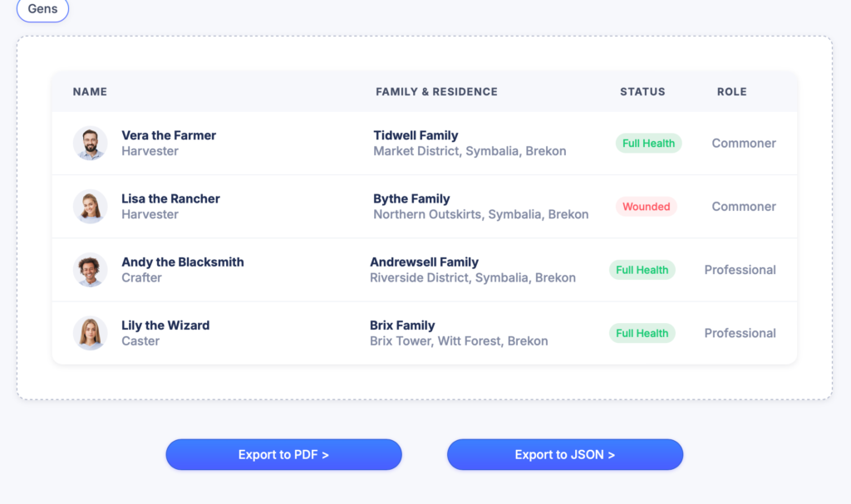Click Vera the Farmer's avatar photo
851x504 pixels.
[90, 143]
